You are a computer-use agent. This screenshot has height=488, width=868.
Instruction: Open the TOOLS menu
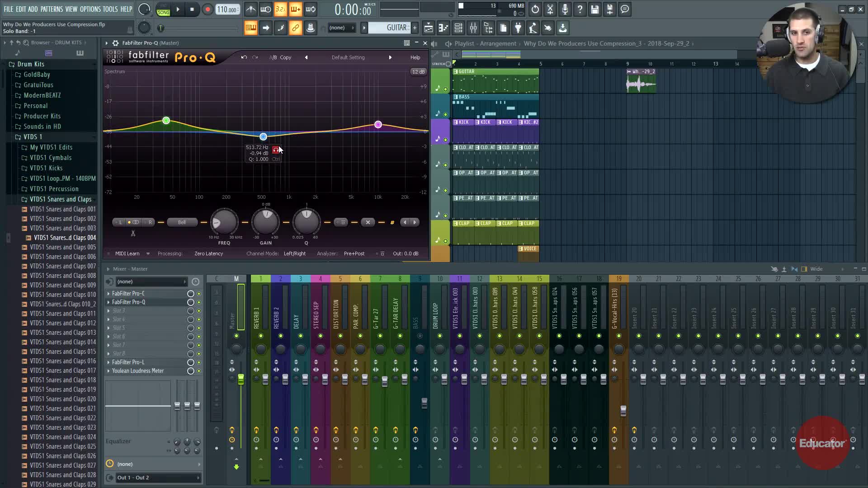coord(110,9)
